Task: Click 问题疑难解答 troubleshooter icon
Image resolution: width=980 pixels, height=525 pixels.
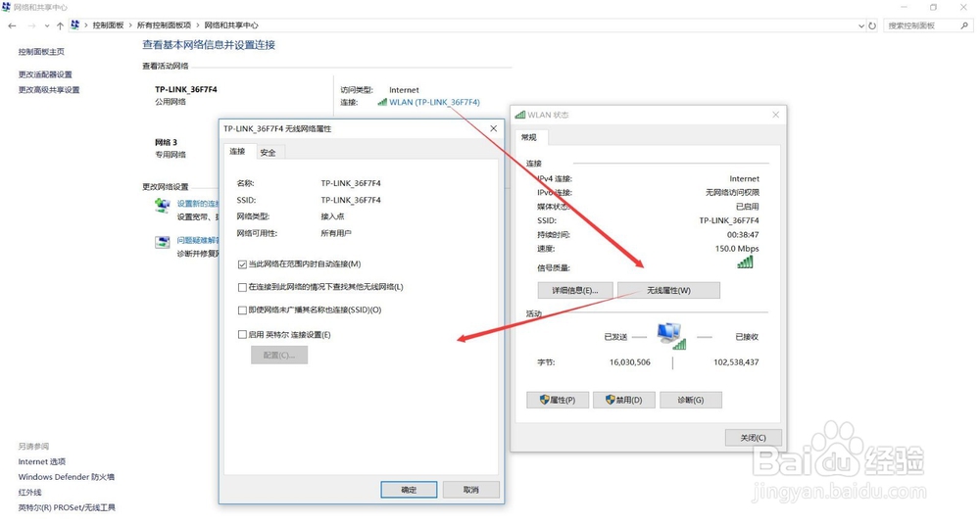Action: tap(163, 242)
